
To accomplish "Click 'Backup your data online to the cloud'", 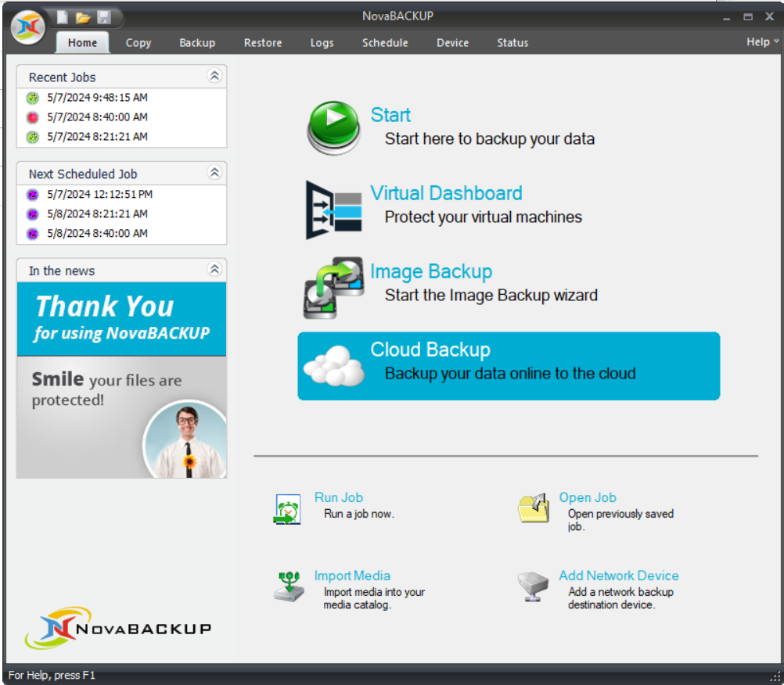I will click(510, 374).
